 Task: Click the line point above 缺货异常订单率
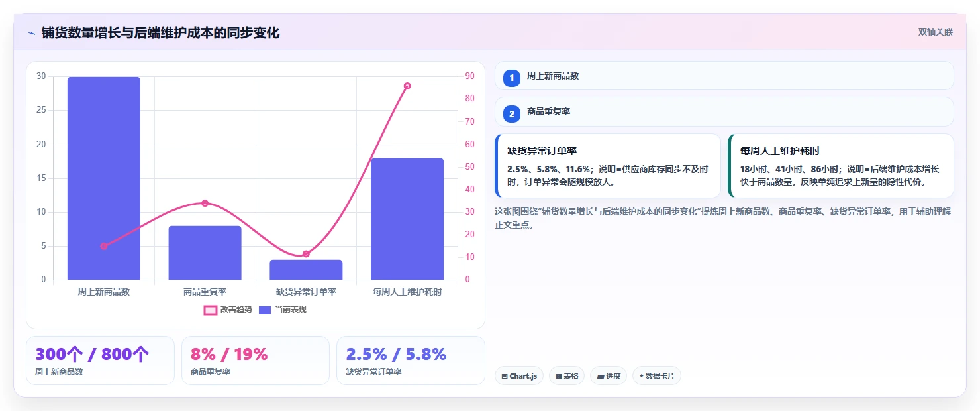[x=306, y=254]
